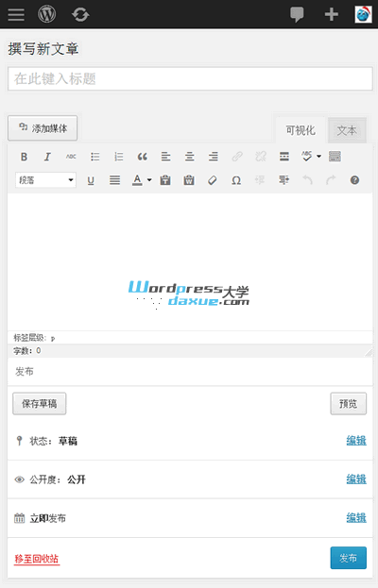Image resolution: width=378 pixels, height=588 pixels.
Task: Switch to the text editor tab
Action: pyautogui.click(x=347, y=130)
